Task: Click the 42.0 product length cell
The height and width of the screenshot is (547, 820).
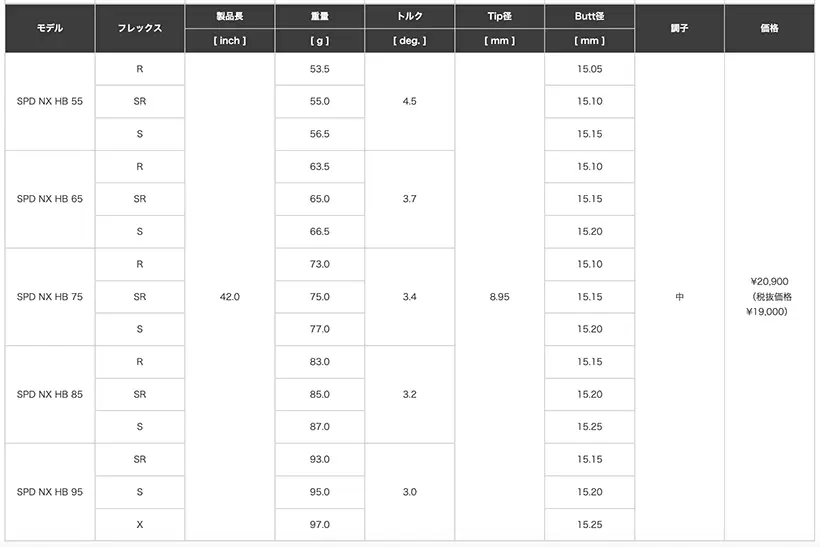Action: pos(229,297)
